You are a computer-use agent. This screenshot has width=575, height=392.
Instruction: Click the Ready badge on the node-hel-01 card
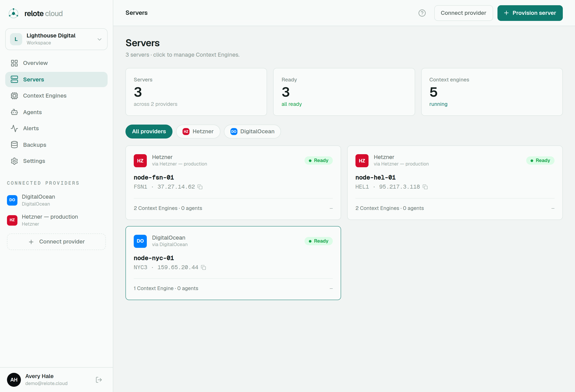[x=540, y=161]
